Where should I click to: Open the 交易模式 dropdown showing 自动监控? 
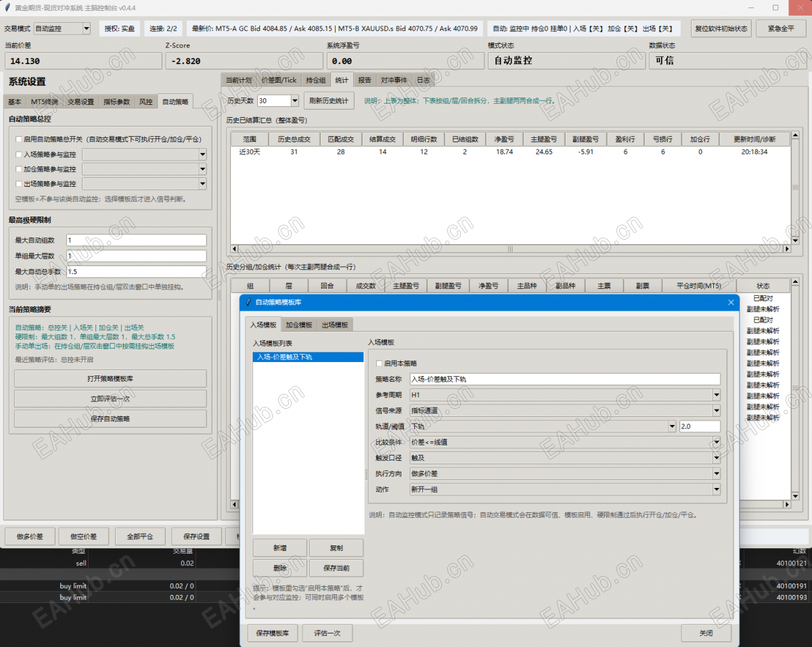[x=62, y=28]
